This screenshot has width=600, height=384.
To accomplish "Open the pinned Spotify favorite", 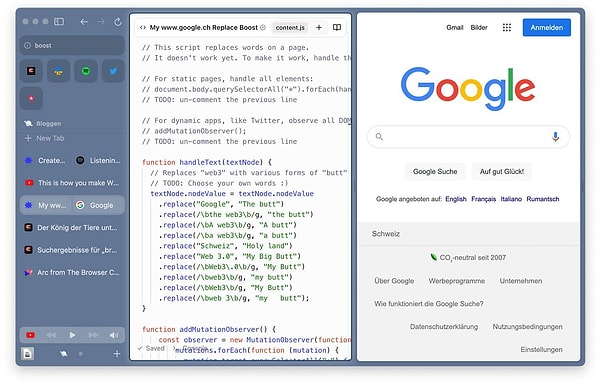I will point(86,71).
